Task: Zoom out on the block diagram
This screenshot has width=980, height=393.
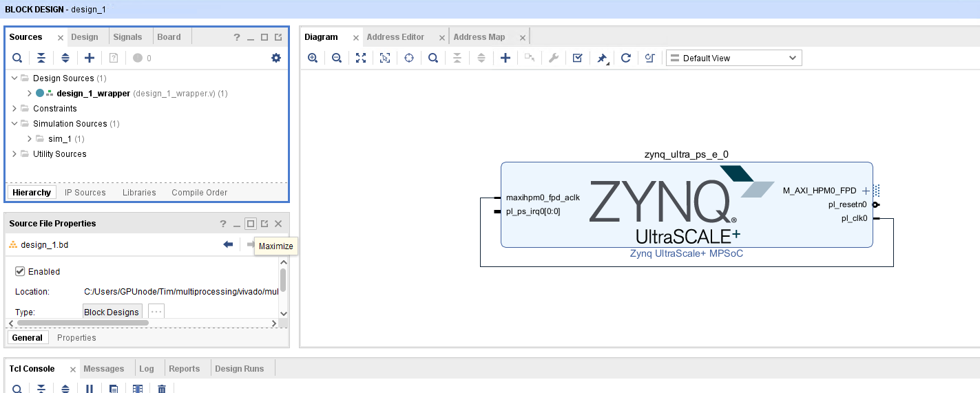Action: [x=337, y=58]
